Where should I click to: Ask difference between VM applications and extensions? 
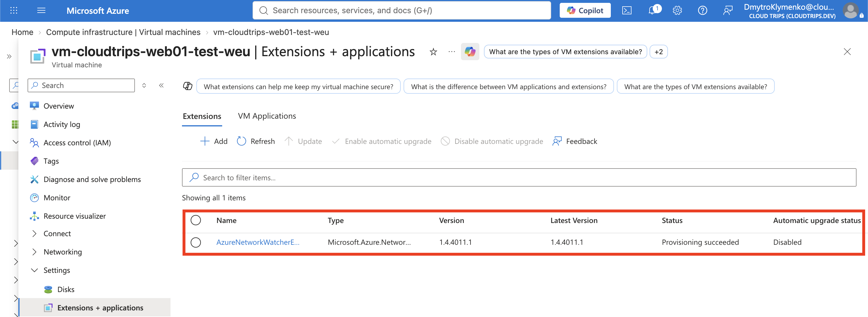point(508,87)
